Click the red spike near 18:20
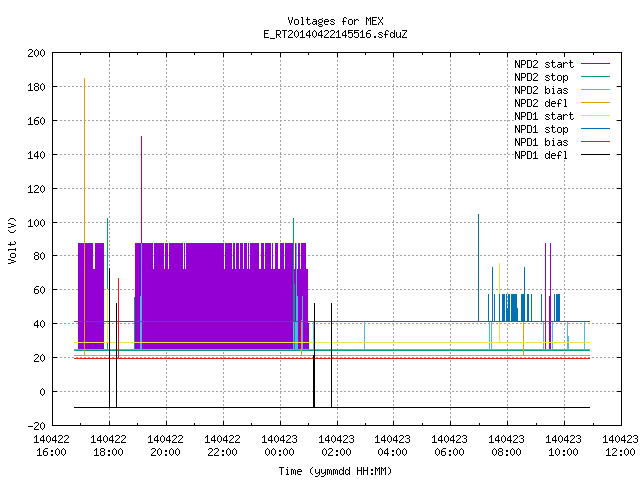Screen dimensions: 640x480 pyautogui.click(x=118, y=316)
